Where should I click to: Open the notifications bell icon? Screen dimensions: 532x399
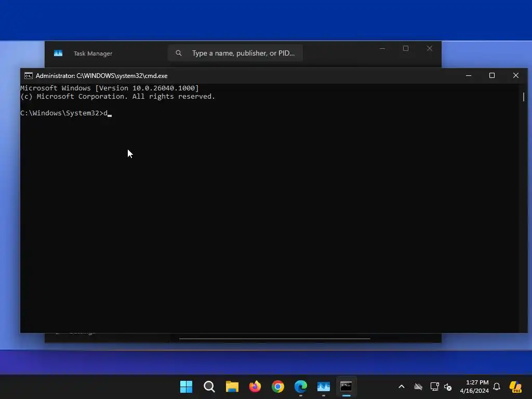click(497, 387)
